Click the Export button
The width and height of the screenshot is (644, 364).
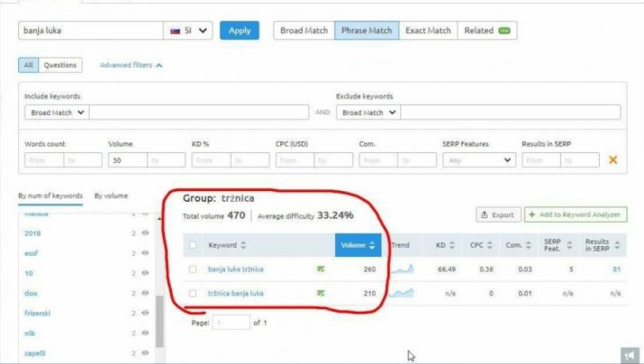click(x=496, y=215)
